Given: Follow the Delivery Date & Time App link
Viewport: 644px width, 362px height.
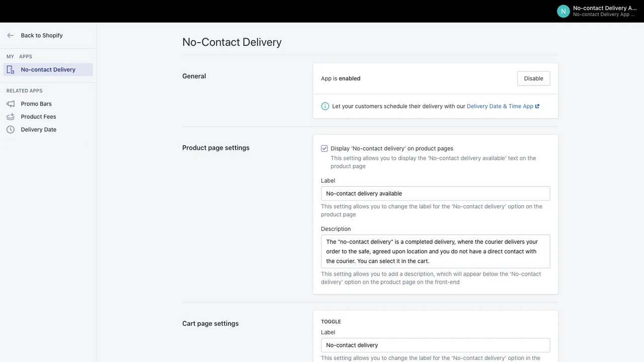Looking at the screenshot, I should pyautogui.click(x=500, y=106).
